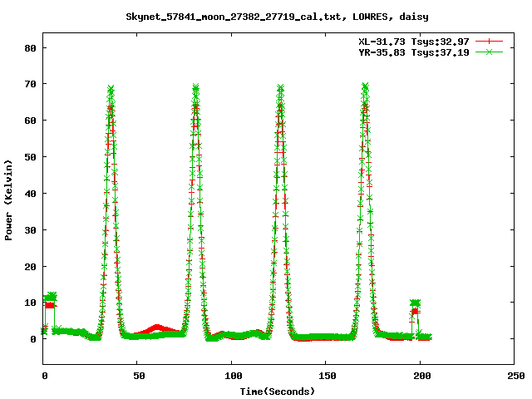Click the 70 tick label on y-axis

point(31,84)
